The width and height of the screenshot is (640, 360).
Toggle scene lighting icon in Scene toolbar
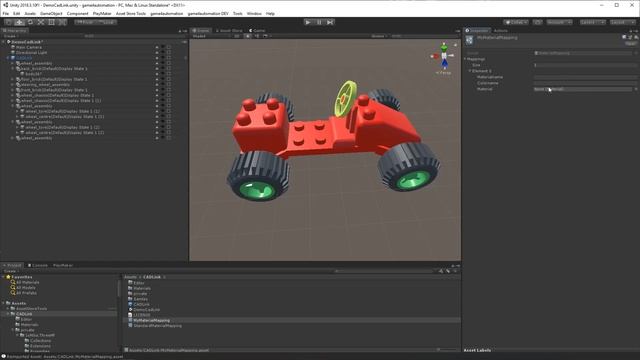[x=248, y=36]
